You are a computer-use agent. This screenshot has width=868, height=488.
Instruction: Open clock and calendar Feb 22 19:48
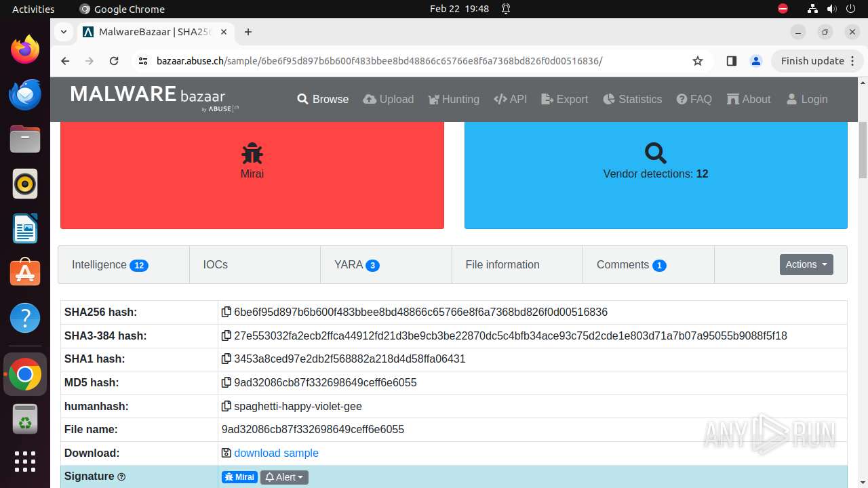point(459,9)
